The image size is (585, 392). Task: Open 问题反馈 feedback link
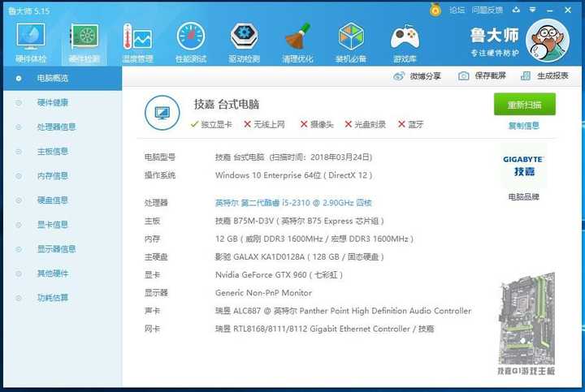(487, 10)
